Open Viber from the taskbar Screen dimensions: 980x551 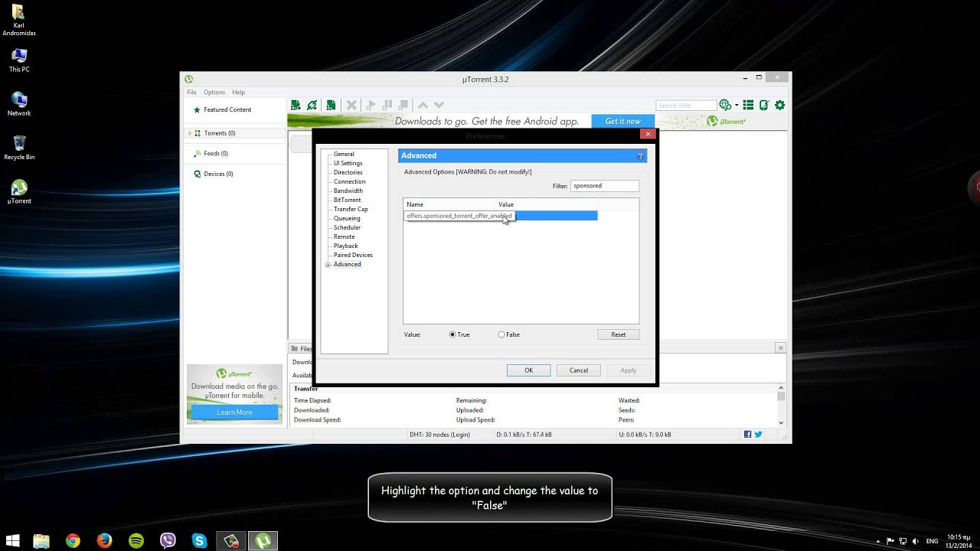point(168,540)
